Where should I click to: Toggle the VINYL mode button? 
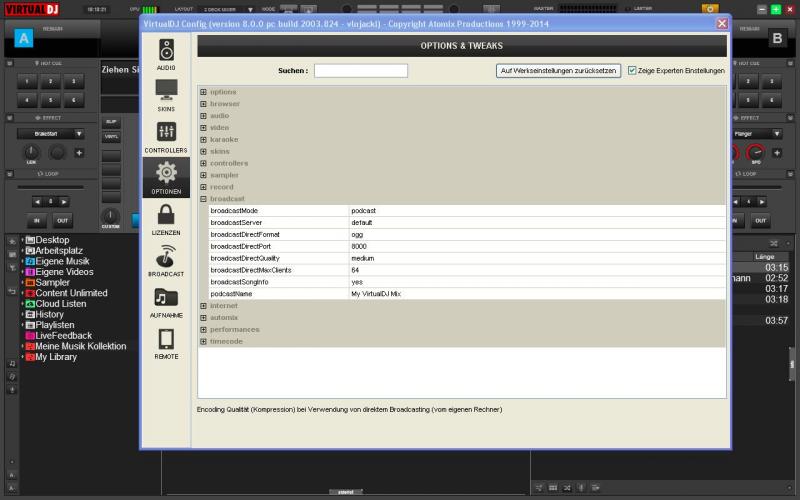point(111,137)
